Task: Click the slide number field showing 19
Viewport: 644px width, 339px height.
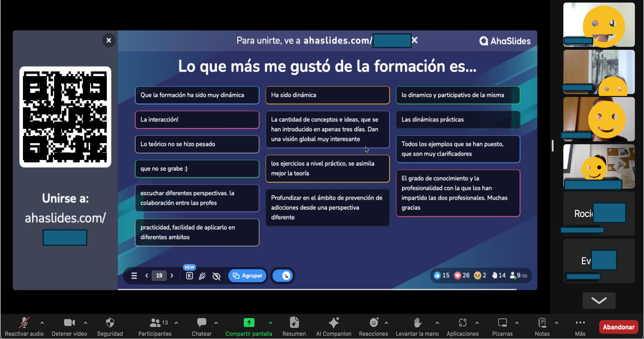Action: pos(159,275)
